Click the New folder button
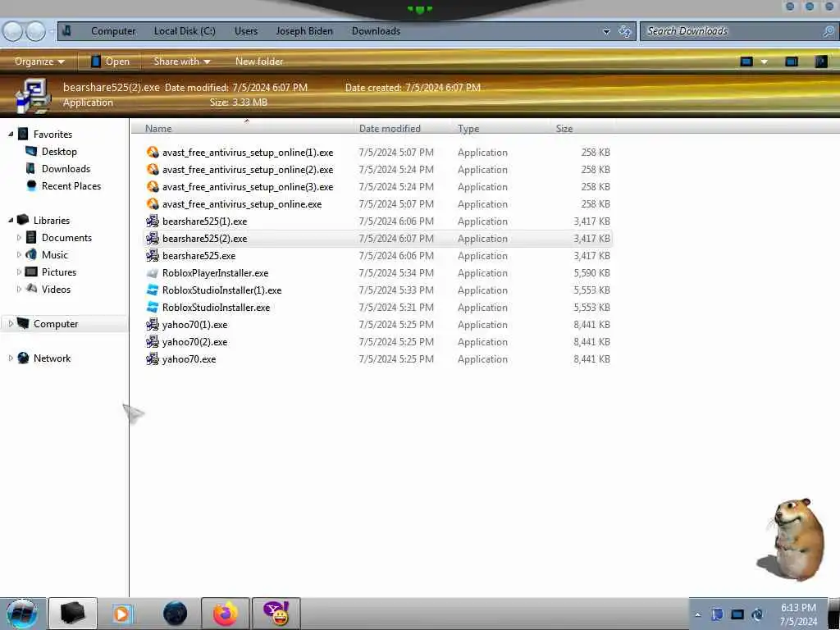Screen dimensions: 840x630 259,62
